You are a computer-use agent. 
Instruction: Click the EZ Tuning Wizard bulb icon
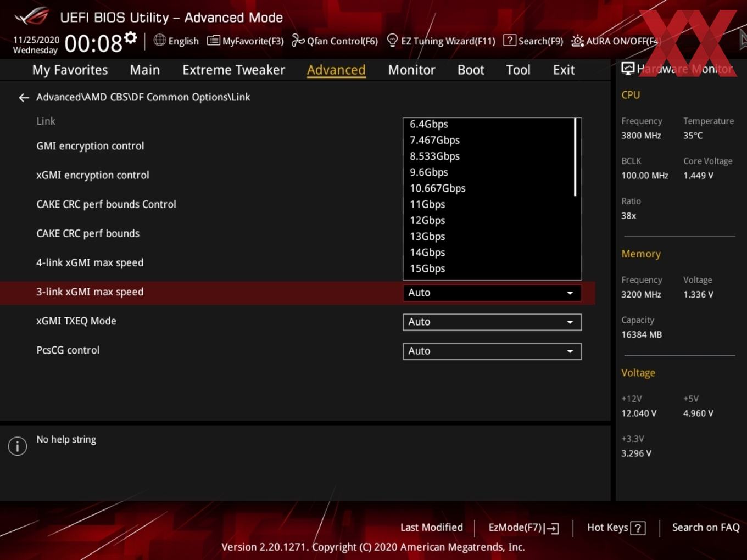(x=392, y=41)
